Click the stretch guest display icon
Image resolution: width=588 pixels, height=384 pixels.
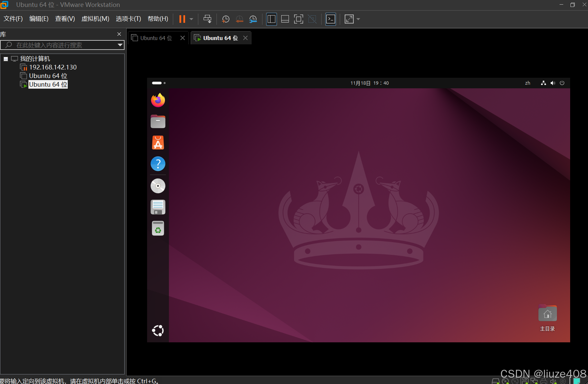point(349,19)
